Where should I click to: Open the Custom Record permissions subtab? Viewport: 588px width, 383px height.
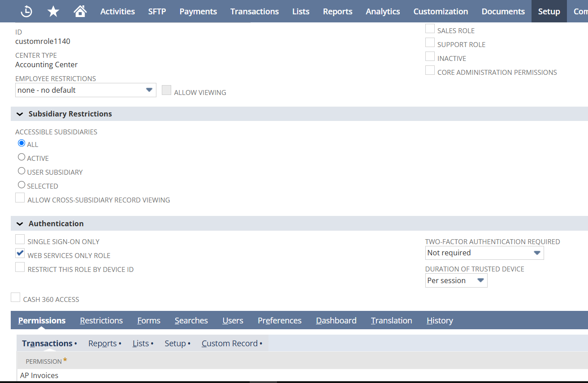[x=229, y=344]
